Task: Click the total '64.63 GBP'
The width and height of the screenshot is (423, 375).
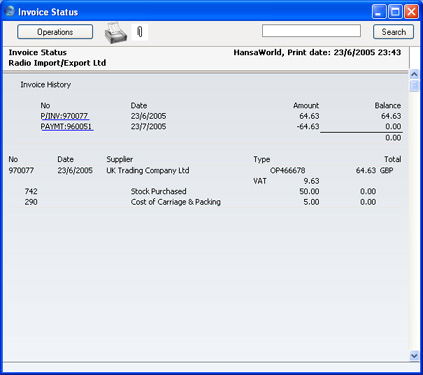Action: [374, 170]
